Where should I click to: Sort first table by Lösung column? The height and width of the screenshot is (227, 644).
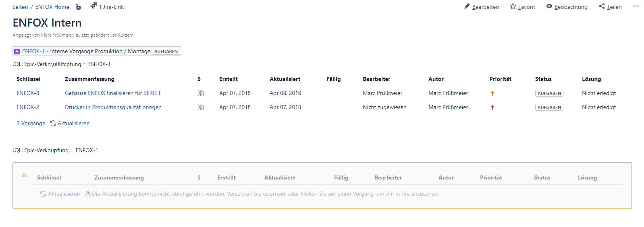coord(591,79)
